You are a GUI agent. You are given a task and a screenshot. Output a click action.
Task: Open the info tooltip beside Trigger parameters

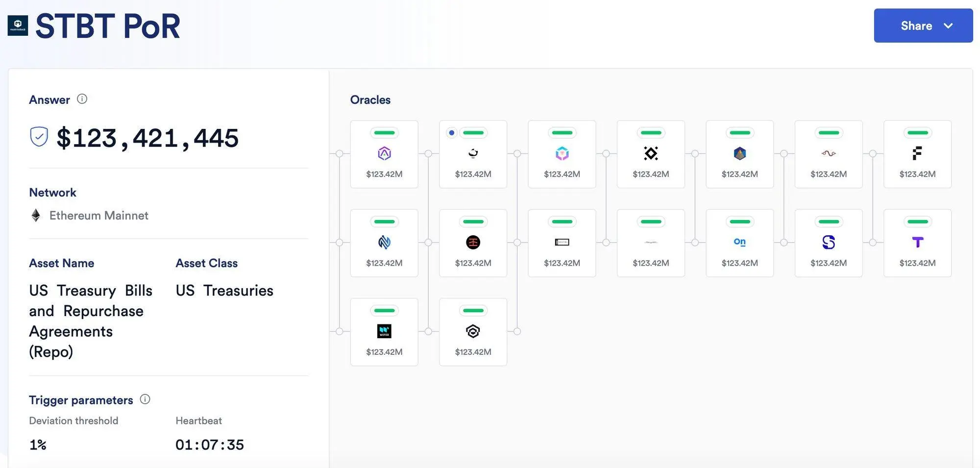146,399
